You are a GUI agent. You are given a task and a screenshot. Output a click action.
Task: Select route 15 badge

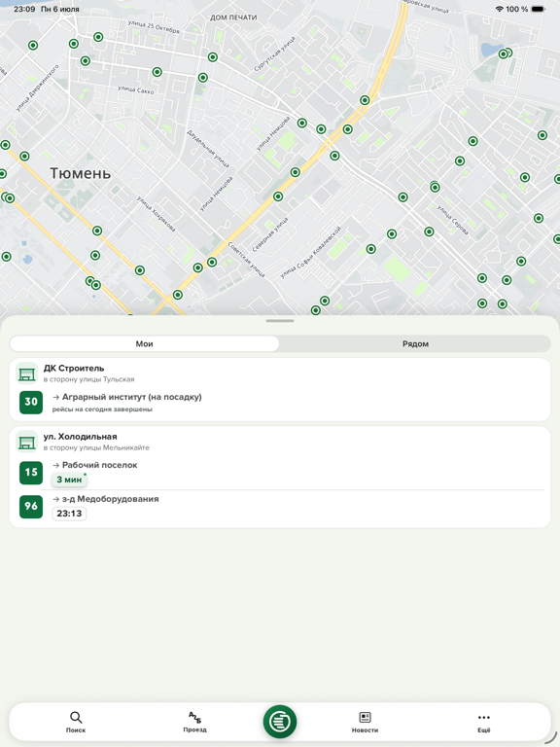tap(31, 473)
